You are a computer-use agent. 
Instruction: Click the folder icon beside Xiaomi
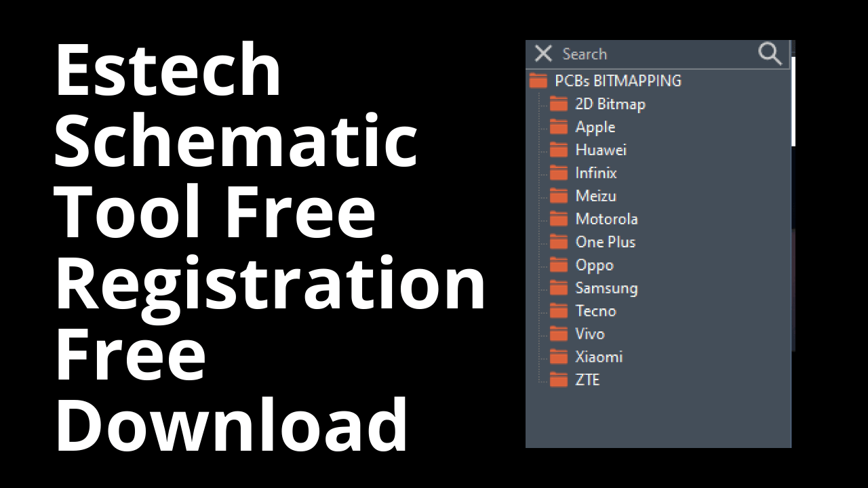coord(559,357)
